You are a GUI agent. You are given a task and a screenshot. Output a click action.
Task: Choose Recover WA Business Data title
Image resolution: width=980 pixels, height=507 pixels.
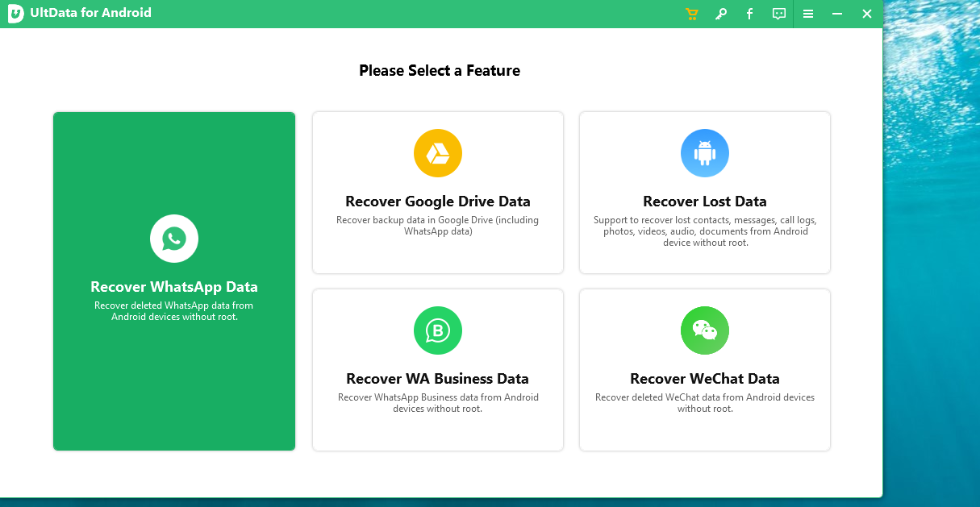pos(438,379)
